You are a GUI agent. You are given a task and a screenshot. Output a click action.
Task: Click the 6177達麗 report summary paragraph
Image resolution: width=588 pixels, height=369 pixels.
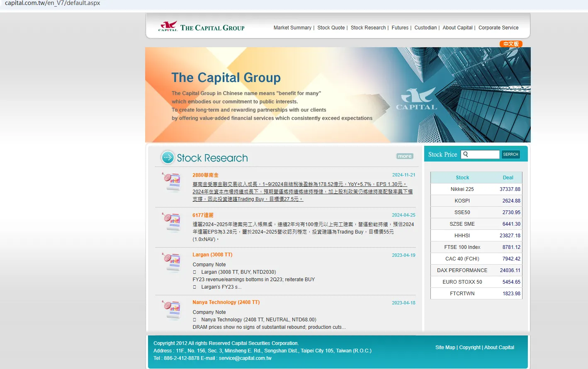tap(303, 232)
